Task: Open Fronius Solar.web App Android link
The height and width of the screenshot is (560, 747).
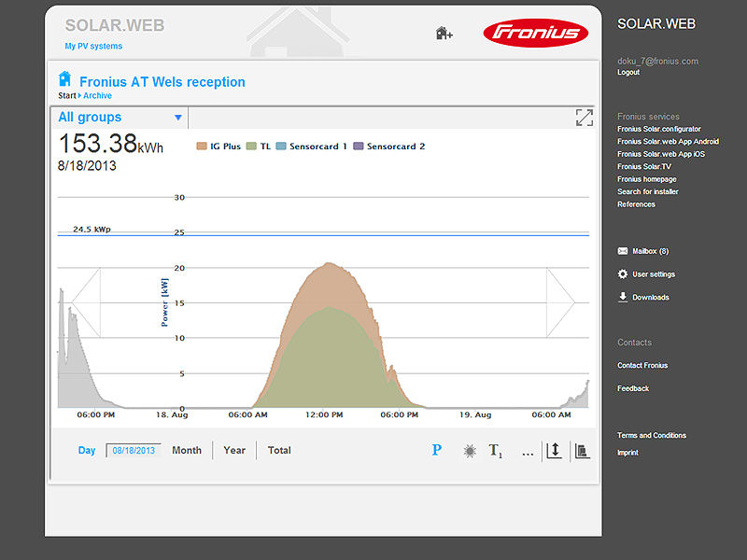Action: [x=668, y=142]
